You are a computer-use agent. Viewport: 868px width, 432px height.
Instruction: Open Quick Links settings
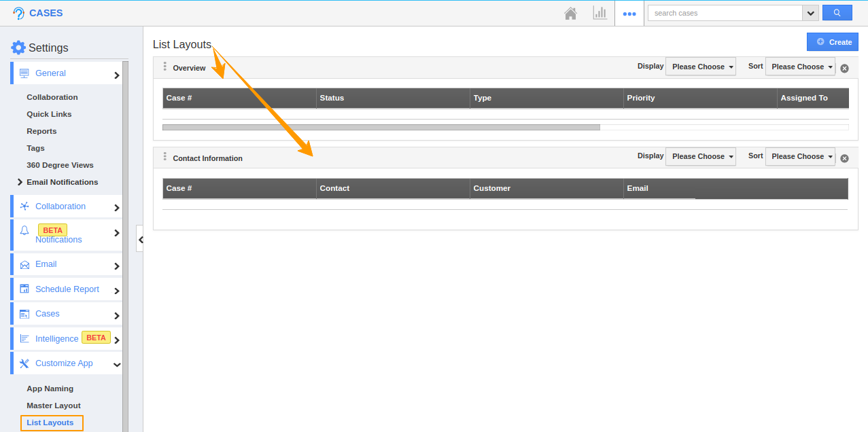coord(49,114)
